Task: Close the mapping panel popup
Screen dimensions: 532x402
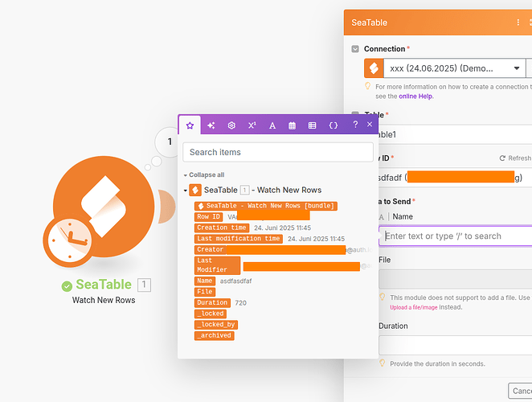Action: point(370,125)
